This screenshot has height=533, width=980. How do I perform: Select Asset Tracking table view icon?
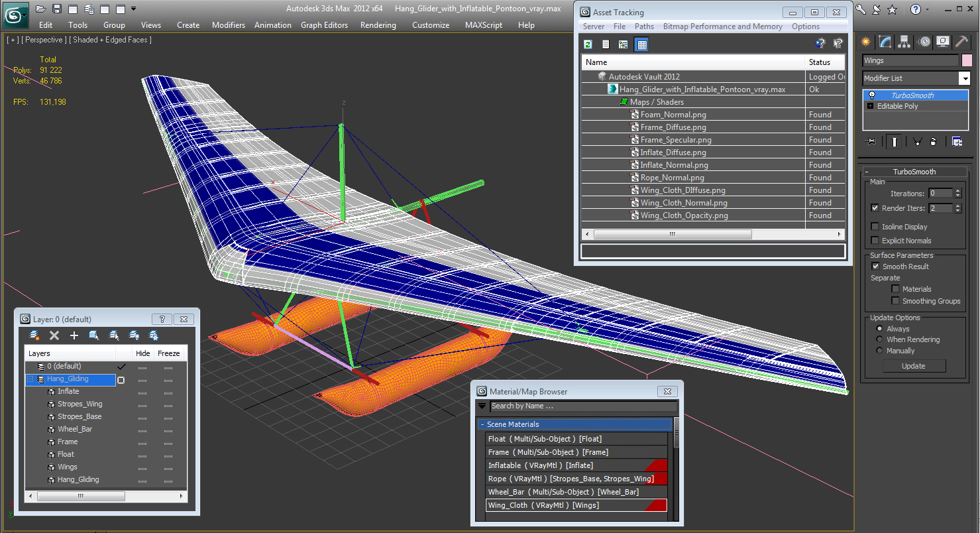(641, 44)
